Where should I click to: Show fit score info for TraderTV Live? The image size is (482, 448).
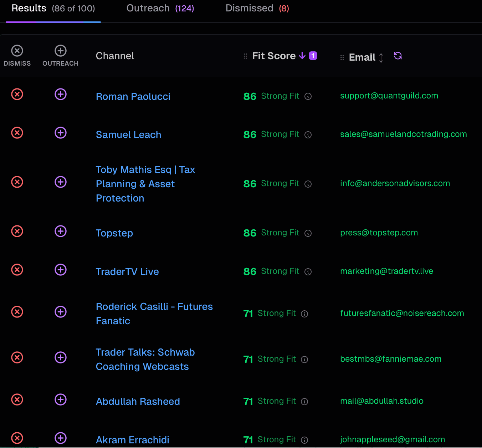click(x=308, y=272)
